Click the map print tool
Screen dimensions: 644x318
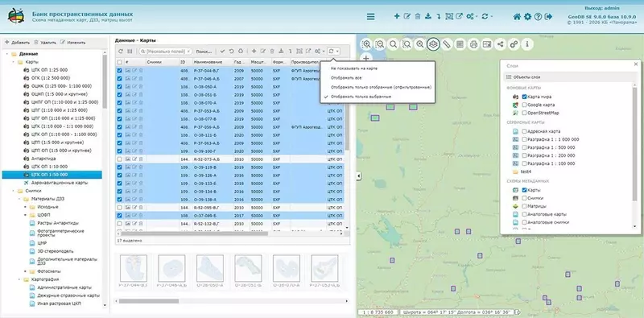click(473, 44)
